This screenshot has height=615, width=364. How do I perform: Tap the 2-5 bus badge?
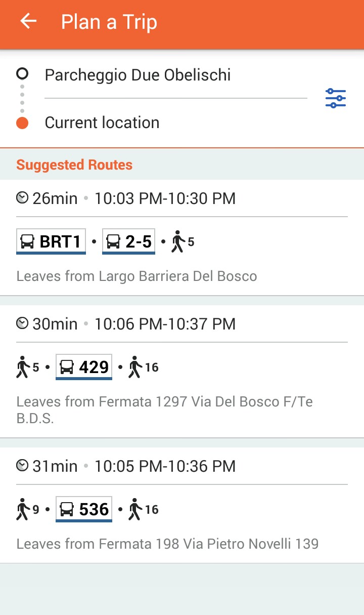pyautogui.click(x=129, y=241)
